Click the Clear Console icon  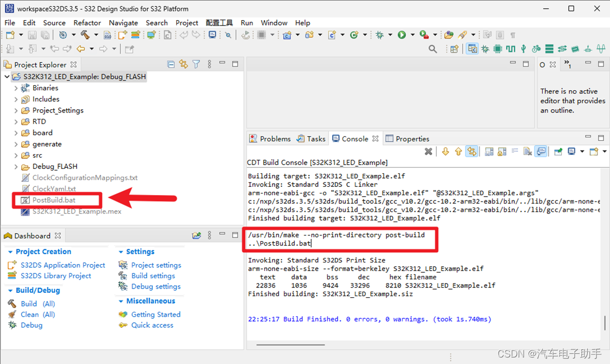tap(527, 152)
